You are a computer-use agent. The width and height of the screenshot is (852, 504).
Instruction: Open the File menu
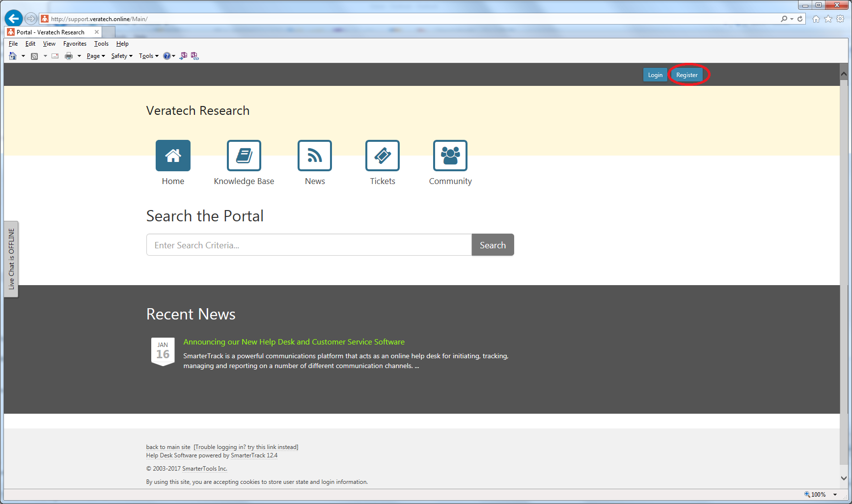[13, 44]
